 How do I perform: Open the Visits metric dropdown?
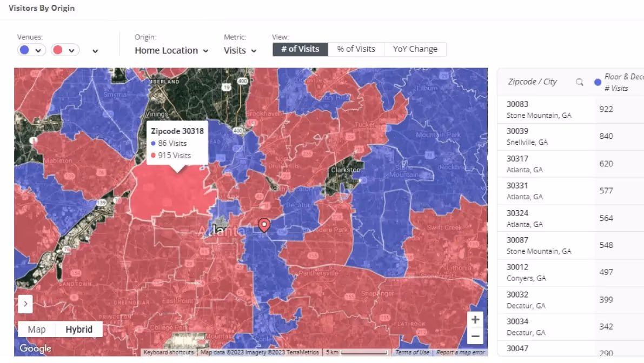(240, 50)
